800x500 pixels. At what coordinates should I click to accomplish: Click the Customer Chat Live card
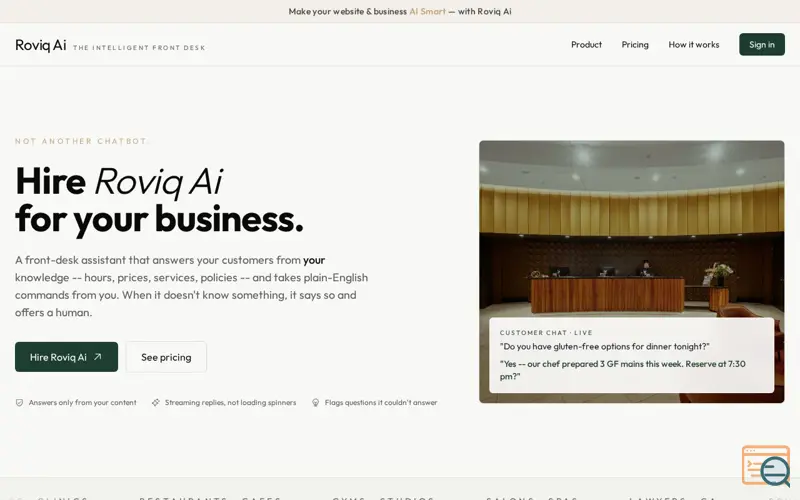tap(632, 355)
